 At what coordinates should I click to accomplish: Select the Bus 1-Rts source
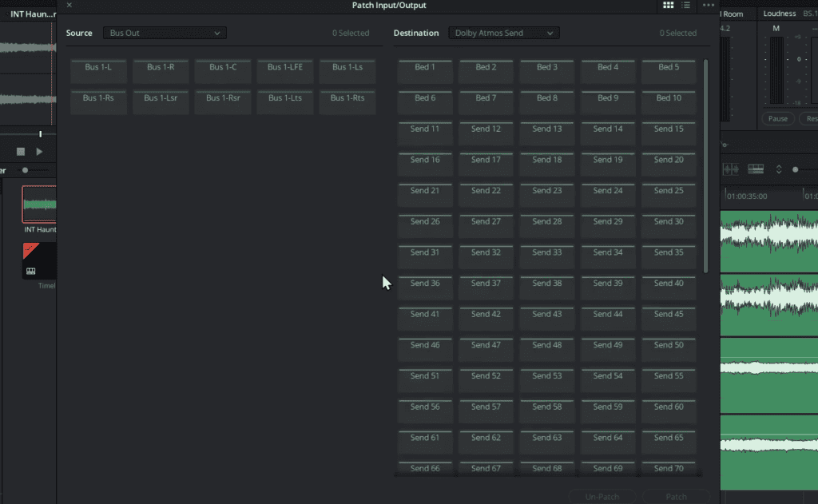click(x=347, y=102)
